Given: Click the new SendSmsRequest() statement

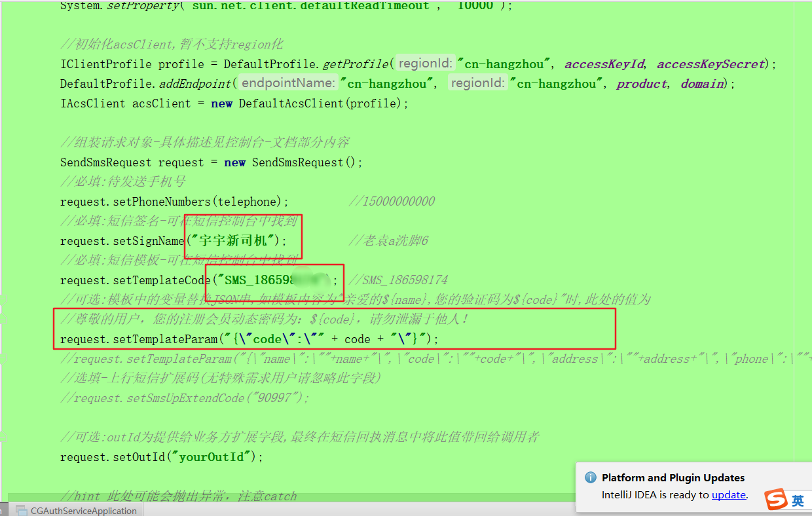Looking at the screenshot, I should 293,162.
